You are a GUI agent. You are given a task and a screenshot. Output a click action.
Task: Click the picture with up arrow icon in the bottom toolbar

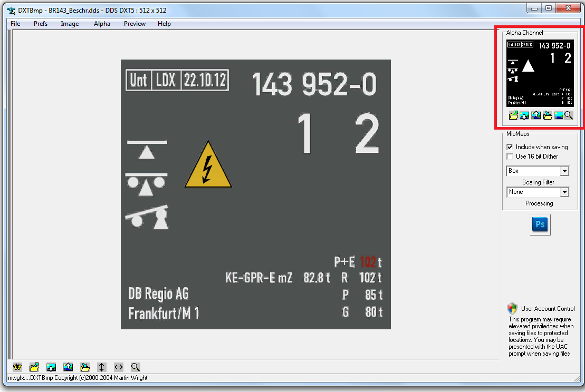pos(68,367)
